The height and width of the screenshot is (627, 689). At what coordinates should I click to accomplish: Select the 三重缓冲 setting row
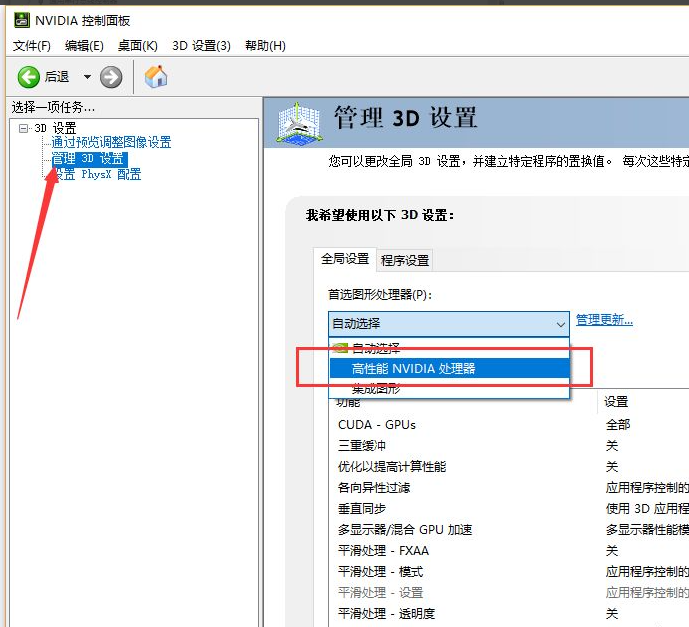[509, 446]
